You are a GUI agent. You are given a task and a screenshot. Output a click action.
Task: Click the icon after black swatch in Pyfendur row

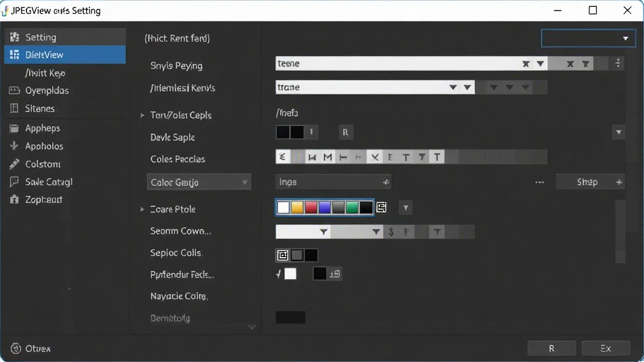[335, 274]
